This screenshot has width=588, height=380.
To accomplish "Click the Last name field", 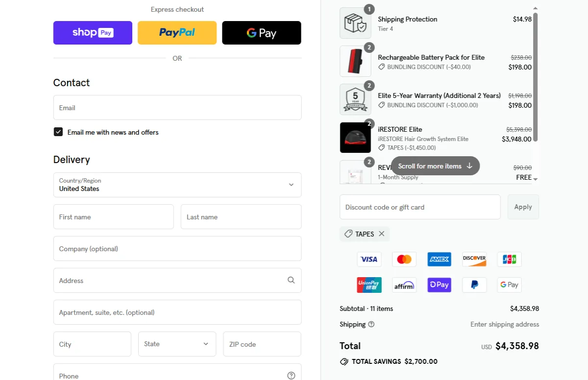I will pos(241,217).
